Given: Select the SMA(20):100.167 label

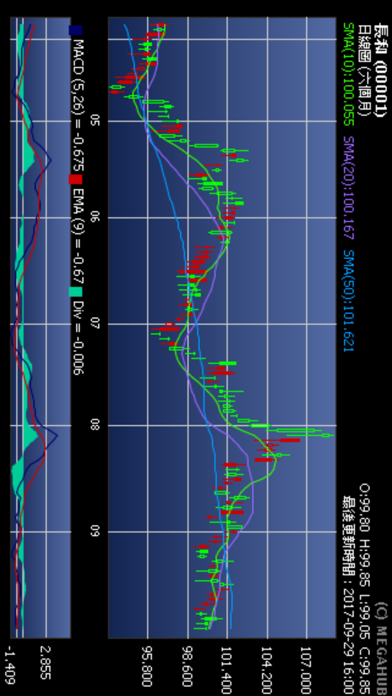Looking at the screenshot, I should point(348,187).
